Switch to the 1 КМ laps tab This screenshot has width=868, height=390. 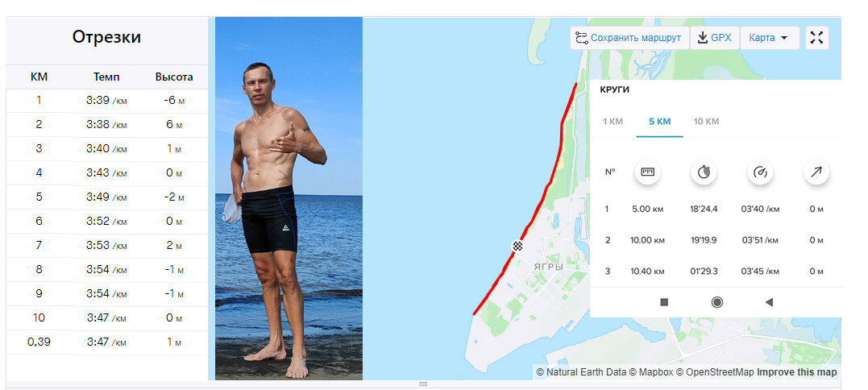click(613, 121)
